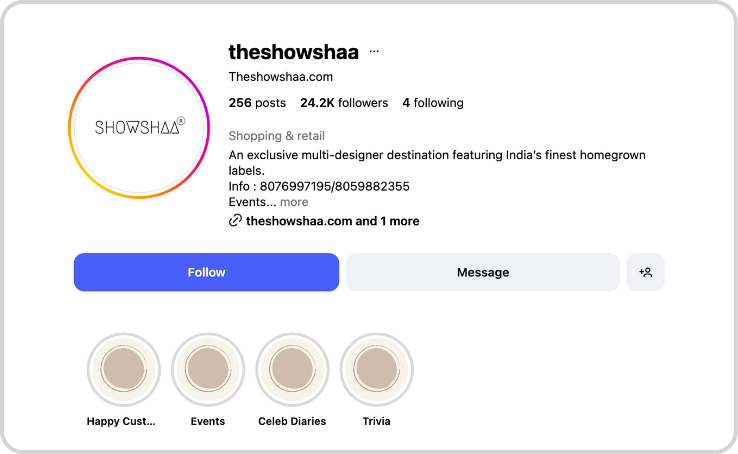
Task: Click the Shopping & retail category label
Action: [277, 136]
